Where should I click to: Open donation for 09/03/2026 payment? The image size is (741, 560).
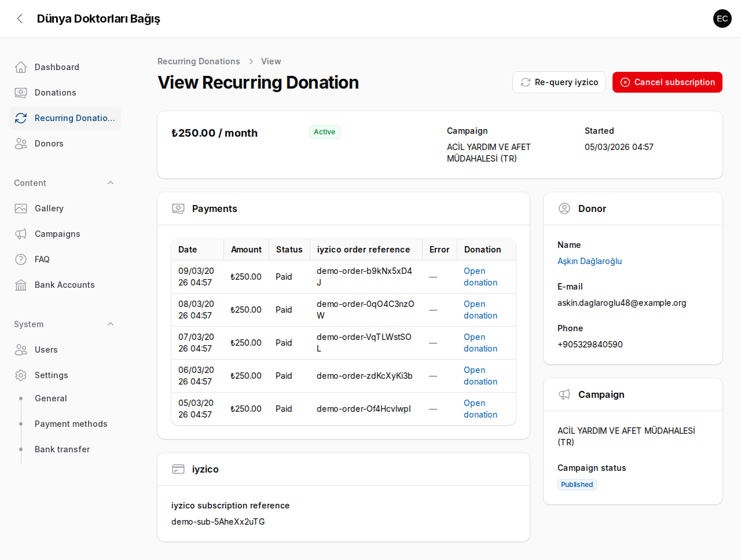480,277
